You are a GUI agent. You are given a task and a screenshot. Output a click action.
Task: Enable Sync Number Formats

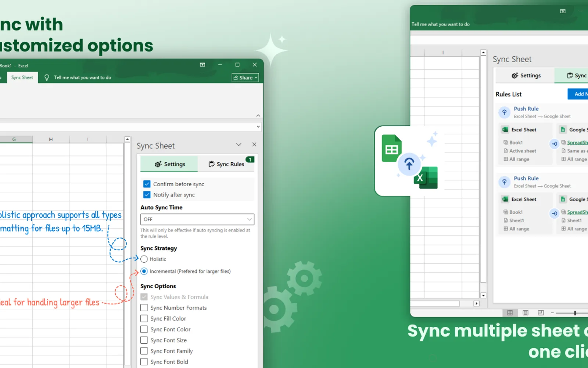click(x=144, y=308)
